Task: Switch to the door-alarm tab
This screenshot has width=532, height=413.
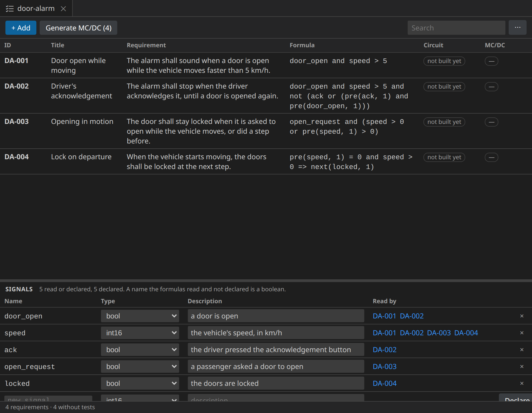Action: [36, 9]
